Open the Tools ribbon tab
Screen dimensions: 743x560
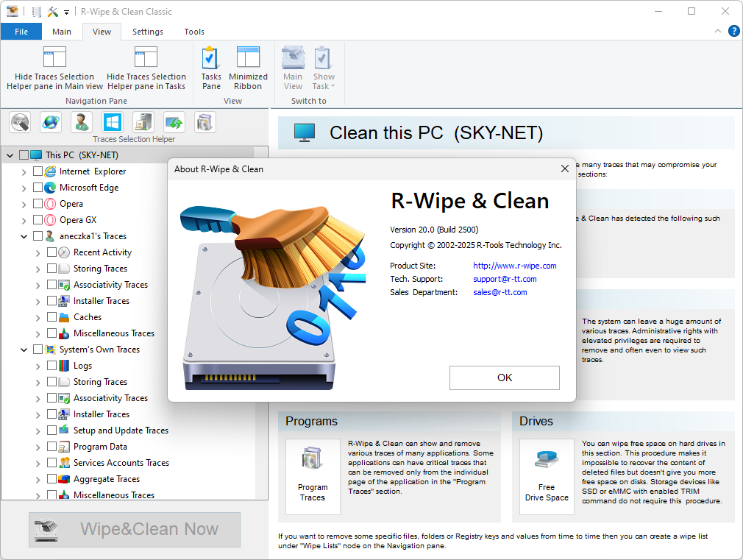pos(194,32)
